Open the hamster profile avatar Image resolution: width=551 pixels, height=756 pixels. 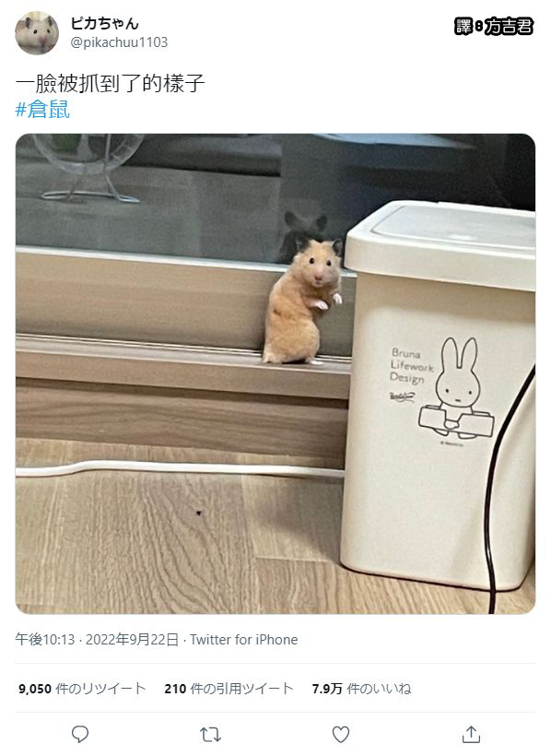(37, 33)
